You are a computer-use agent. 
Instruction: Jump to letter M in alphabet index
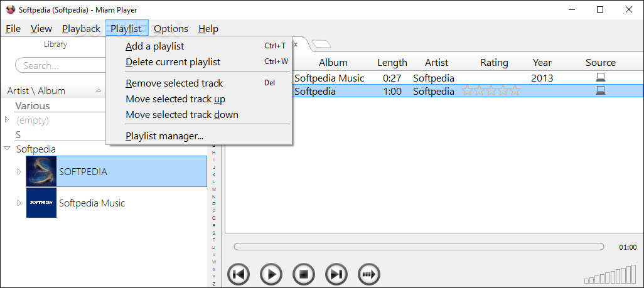(x=213, y=189)
